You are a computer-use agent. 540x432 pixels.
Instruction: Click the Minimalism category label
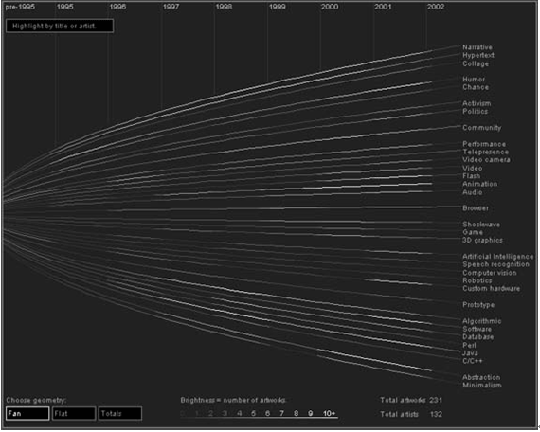click(x=481, y=385)
